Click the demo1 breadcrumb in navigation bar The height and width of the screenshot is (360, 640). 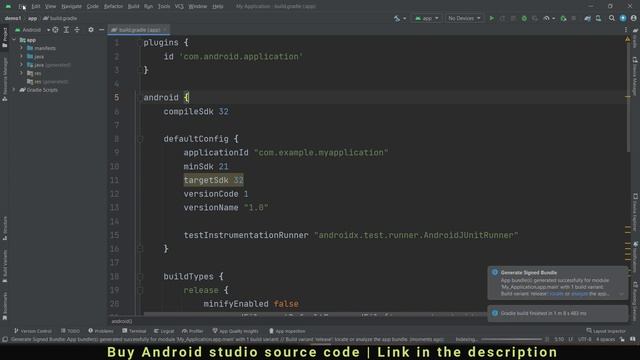[x=13, y=18]
